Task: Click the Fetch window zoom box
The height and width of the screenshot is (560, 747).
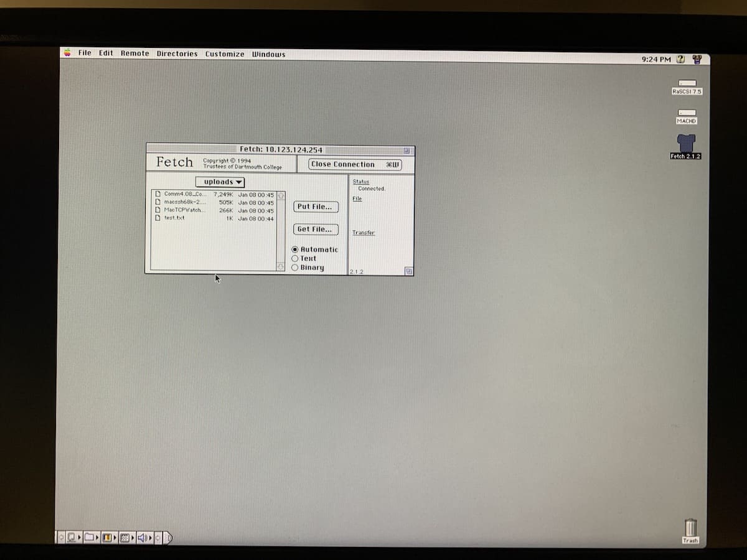Action: click(406, 150)
